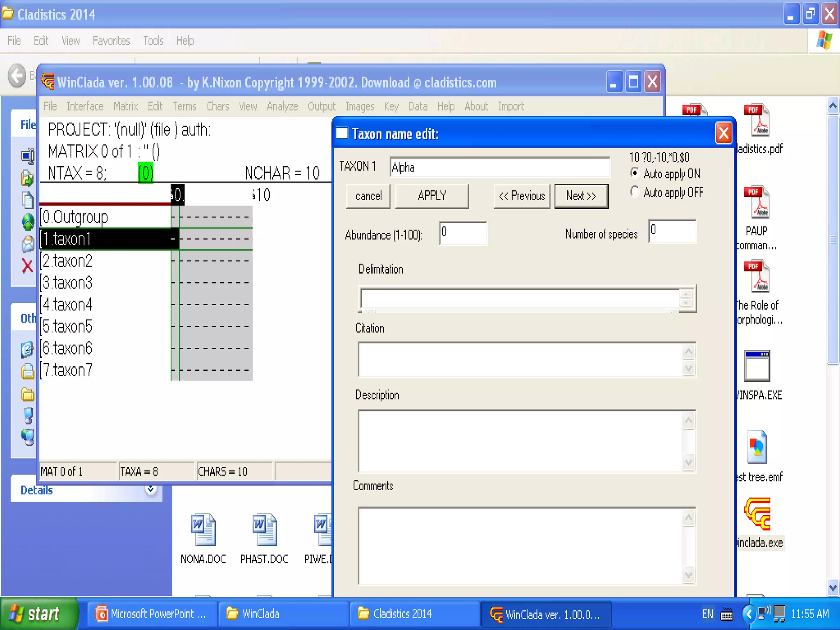
Task: Expand the Details panel chevron
Action: (151, 489)
